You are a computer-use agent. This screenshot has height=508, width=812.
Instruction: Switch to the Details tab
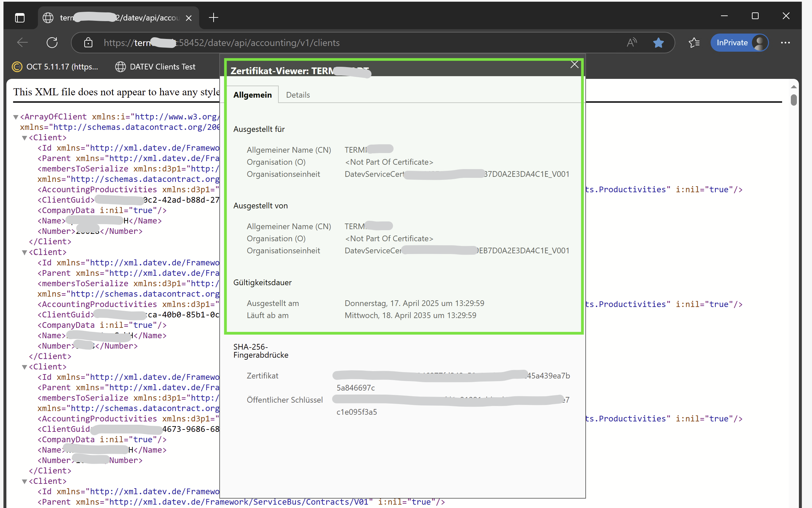pyautogui.click(x=298, y=95)
